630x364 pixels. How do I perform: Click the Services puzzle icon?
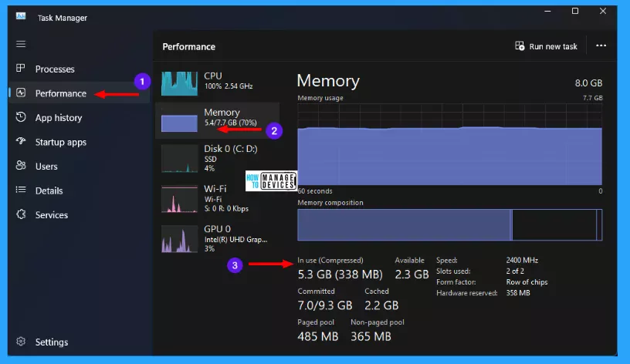click(x=21, y=215)
